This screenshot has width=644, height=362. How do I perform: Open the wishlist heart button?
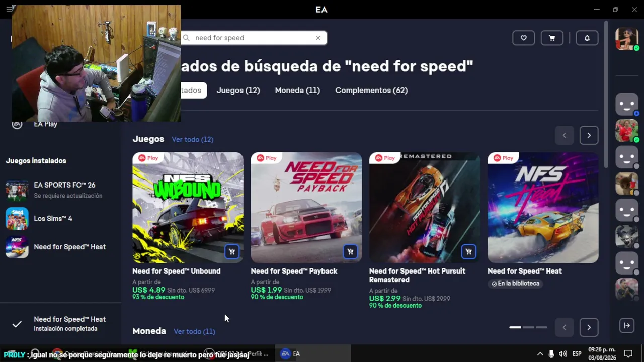[523, 38]
